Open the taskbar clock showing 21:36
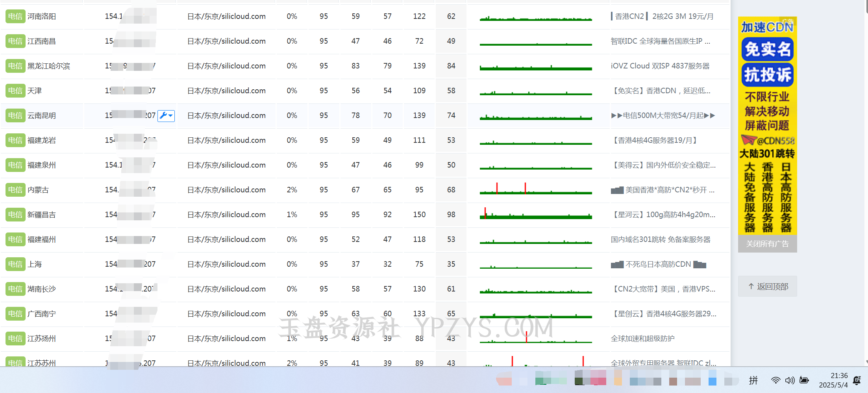 pos(833,380)
